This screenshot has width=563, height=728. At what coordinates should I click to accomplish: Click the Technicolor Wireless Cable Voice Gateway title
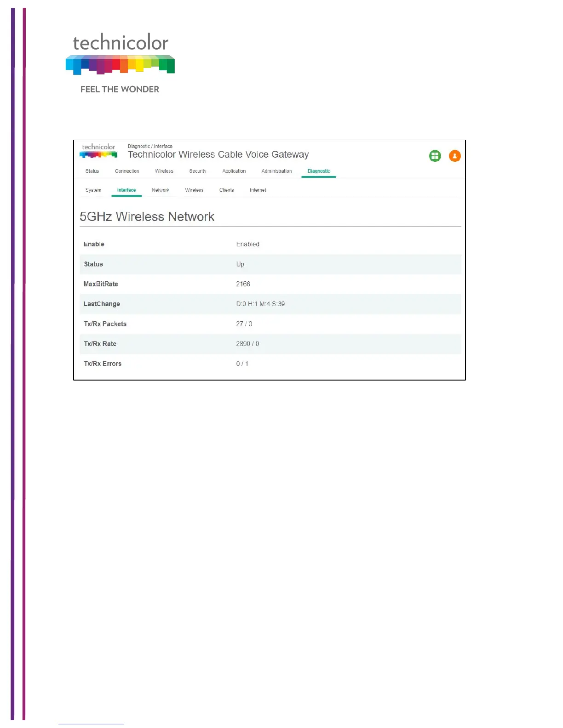click(x=218, y=154)
